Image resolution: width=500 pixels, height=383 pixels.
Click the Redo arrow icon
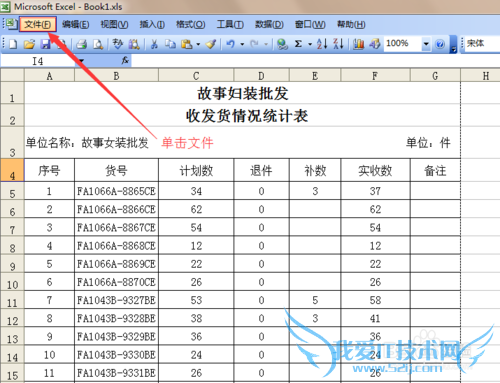(x=254, y=44)
